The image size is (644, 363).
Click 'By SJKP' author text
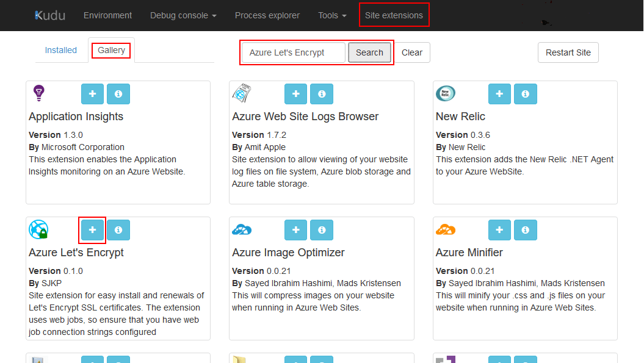[x=45, y=283]
